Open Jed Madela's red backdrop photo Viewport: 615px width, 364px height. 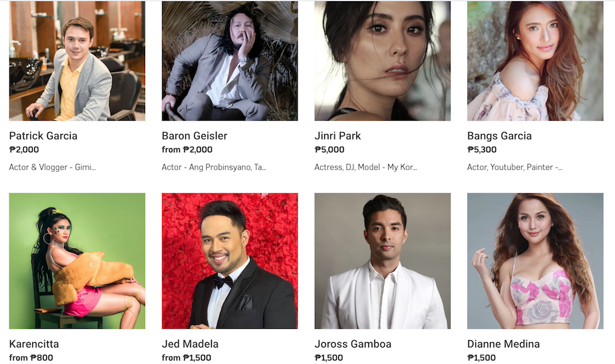[x=229, y=260]
